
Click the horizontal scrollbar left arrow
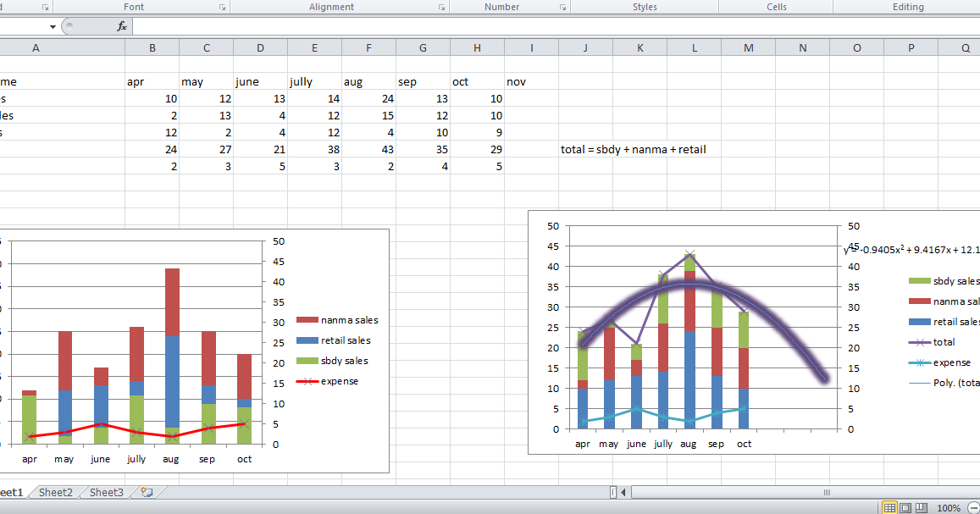tap(623, 492)
